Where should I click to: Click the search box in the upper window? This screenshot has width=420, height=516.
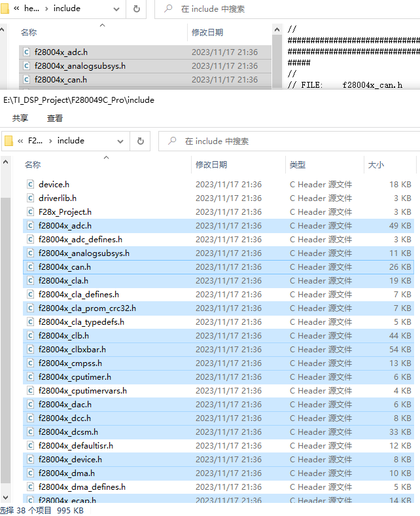tap(288, 9)
